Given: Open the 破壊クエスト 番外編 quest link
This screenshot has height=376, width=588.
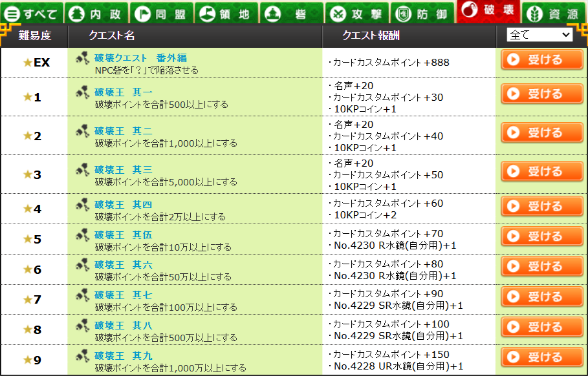Looking at the screenshot, I should (140, 58).
